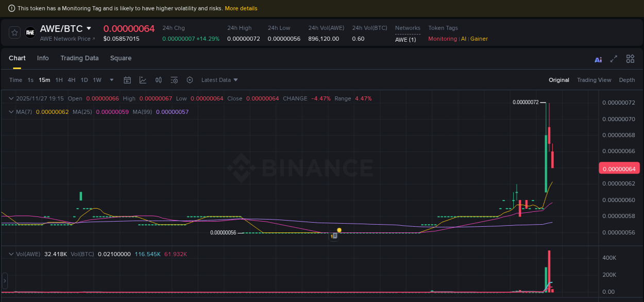
Task: Click the AWE coin logo
Action: (30, 32)
